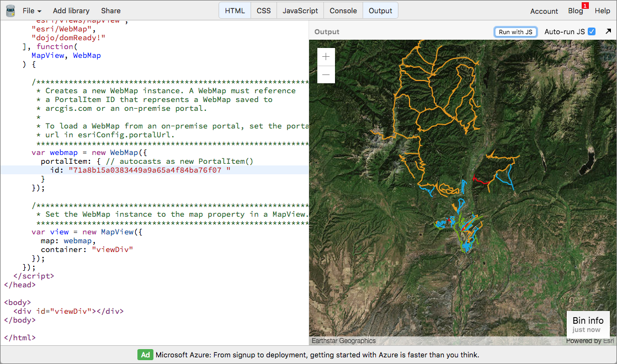Click the JS Bin logo icon
Viewport: 617px width, 364px height.
tap(10, 10)
